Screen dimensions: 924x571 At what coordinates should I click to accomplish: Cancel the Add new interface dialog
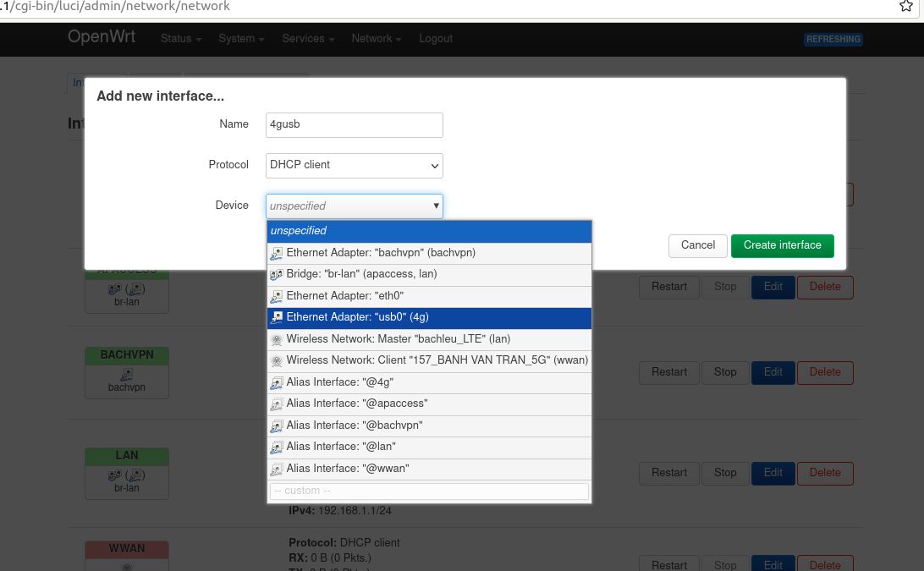[x=697, y=245]
